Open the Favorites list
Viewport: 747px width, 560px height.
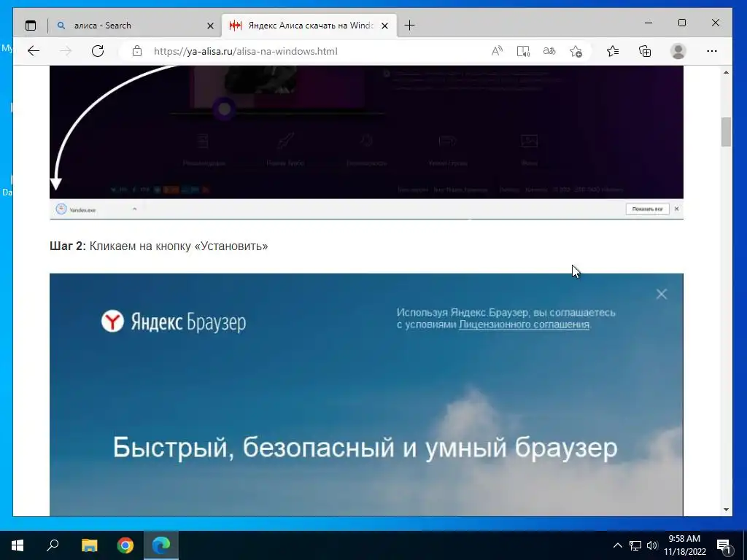(613, 51)
